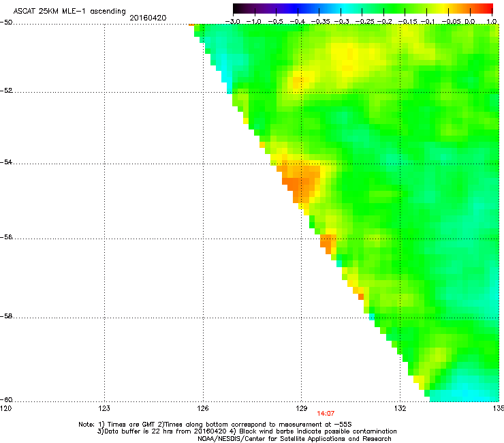This screenshot has height=443, width=504.
Task: Click the longitude label 126
Action: (x=203, y=408)
